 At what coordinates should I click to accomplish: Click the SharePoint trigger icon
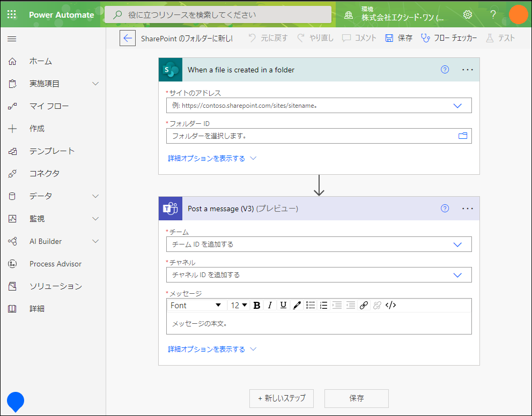coord(171,70)
